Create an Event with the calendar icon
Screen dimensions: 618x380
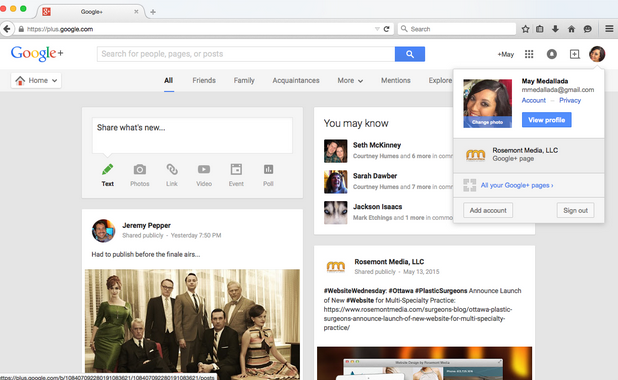point(236,175)
